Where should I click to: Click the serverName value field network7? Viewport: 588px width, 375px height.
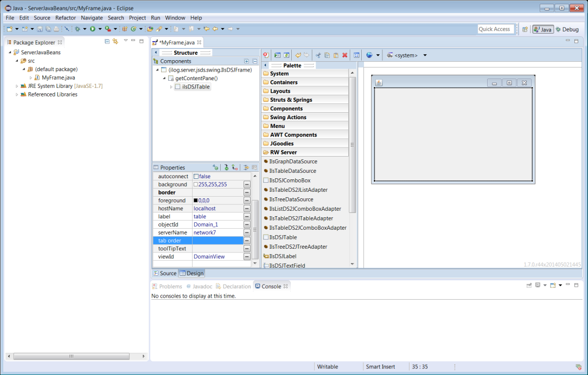click(x=204, y=232)
